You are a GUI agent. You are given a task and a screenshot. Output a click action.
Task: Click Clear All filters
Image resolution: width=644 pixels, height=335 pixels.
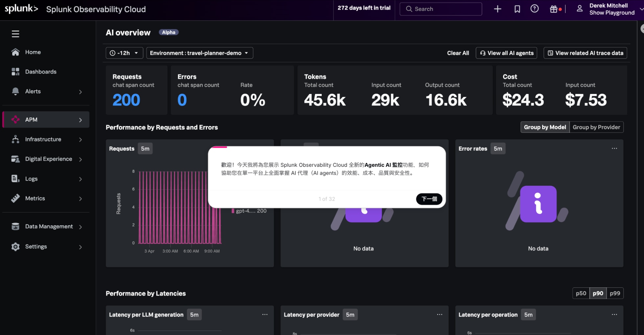[x=458, y=53]
